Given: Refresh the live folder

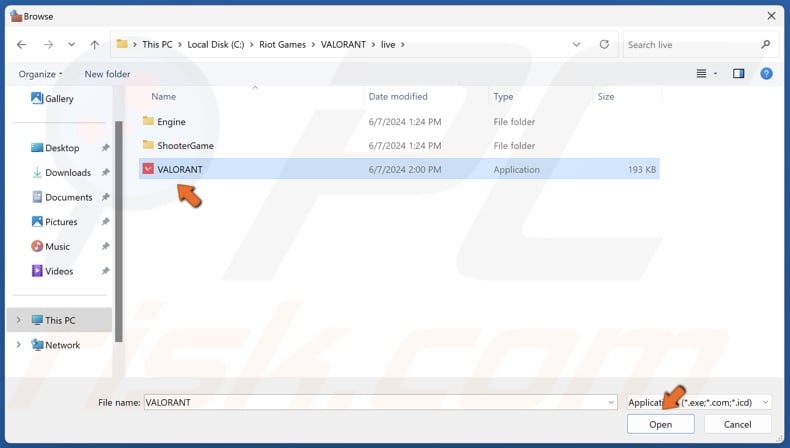Looking at the screenshot, I should click(x=604, y=44).
